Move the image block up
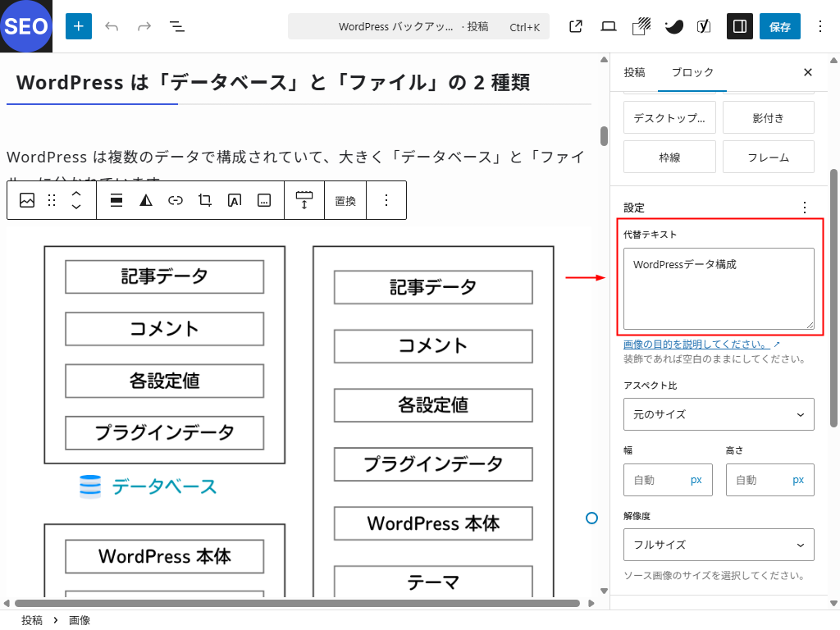Viewport: 840px width, 630px height. pos(76,194)
